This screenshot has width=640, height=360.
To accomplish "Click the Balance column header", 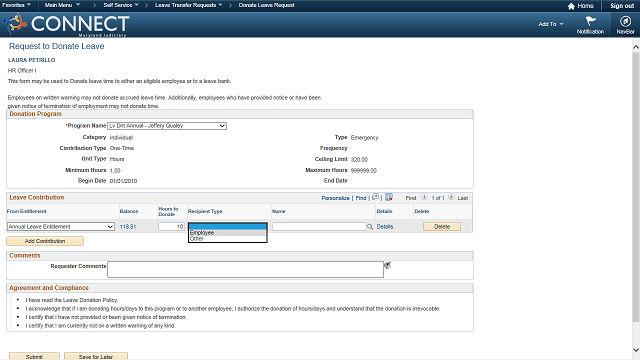I will tap(129, 211).
